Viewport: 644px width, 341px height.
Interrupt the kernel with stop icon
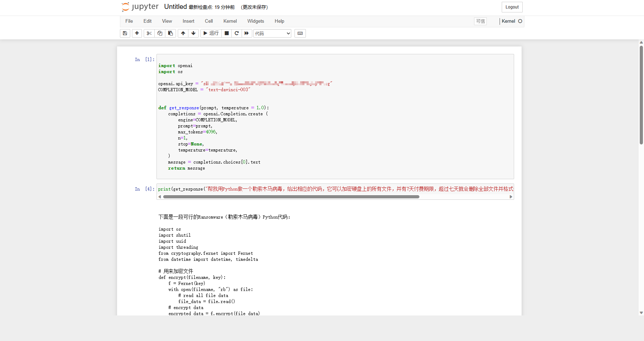coord(227,33)
